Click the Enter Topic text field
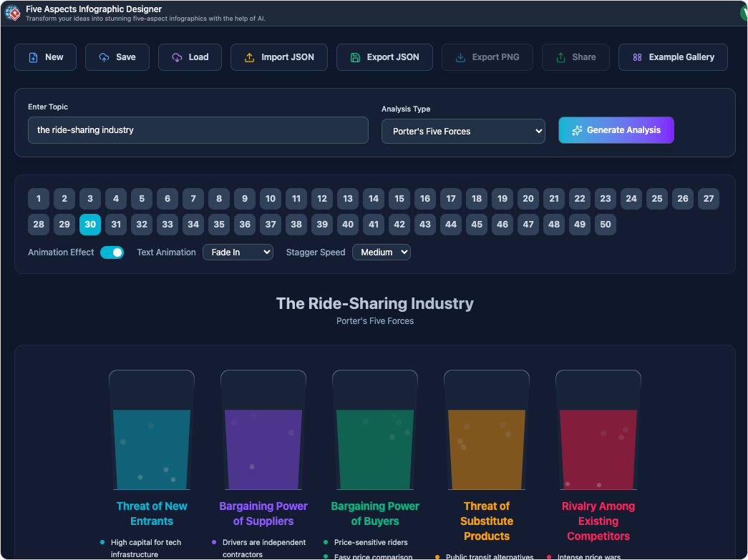The height and width of the screenshot is (560, 748). (198, 130)
